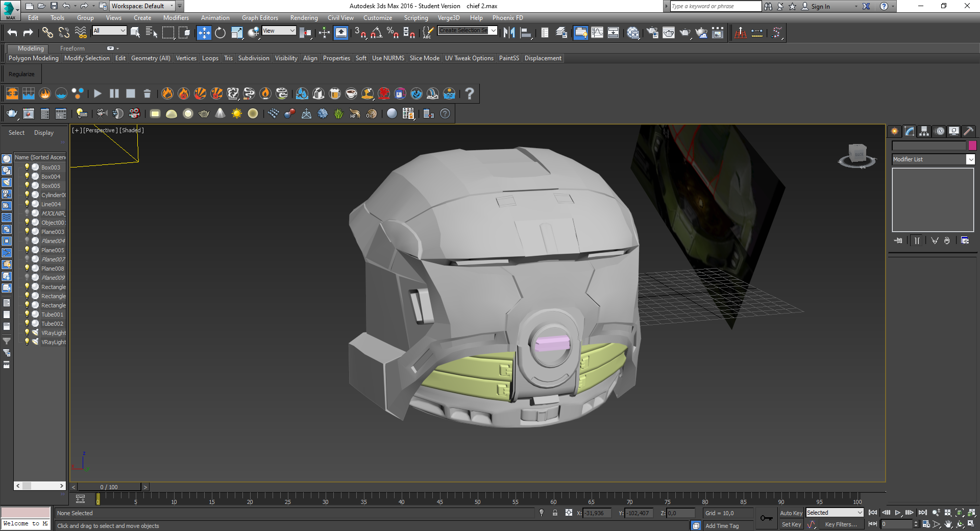
Task: Toggle visibility of Plane005 lightbulb
Action: point(27,250)
